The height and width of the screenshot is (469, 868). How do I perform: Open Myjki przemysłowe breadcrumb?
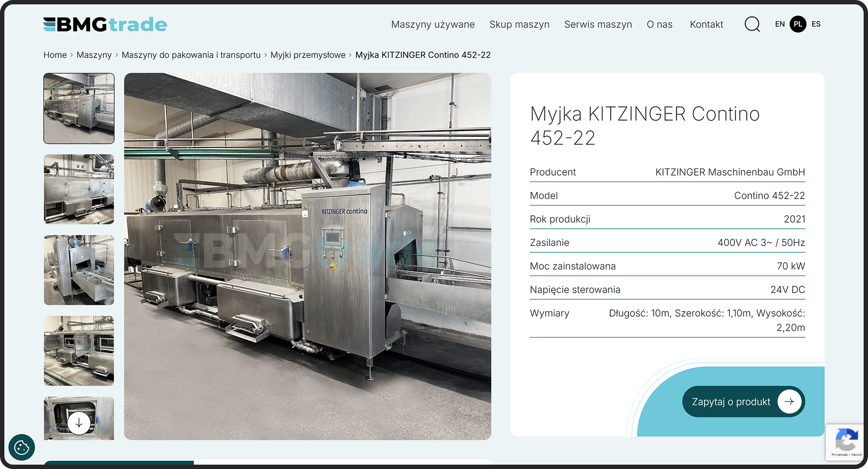(308, 55)
